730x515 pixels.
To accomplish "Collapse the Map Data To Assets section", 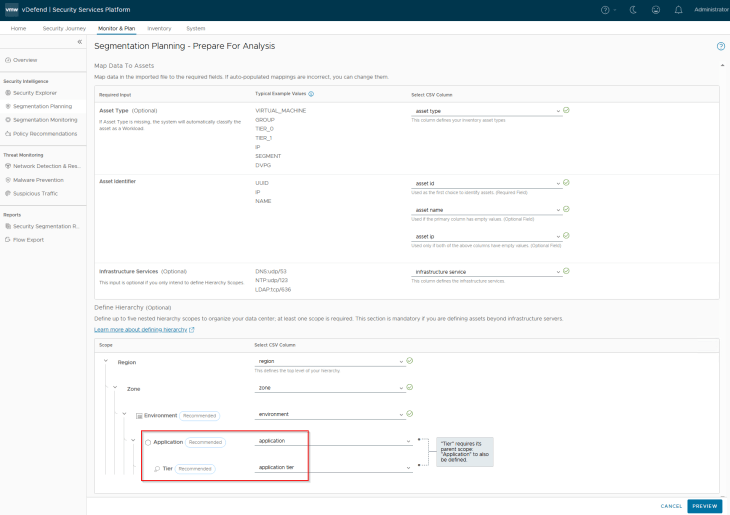I will 721,65.
